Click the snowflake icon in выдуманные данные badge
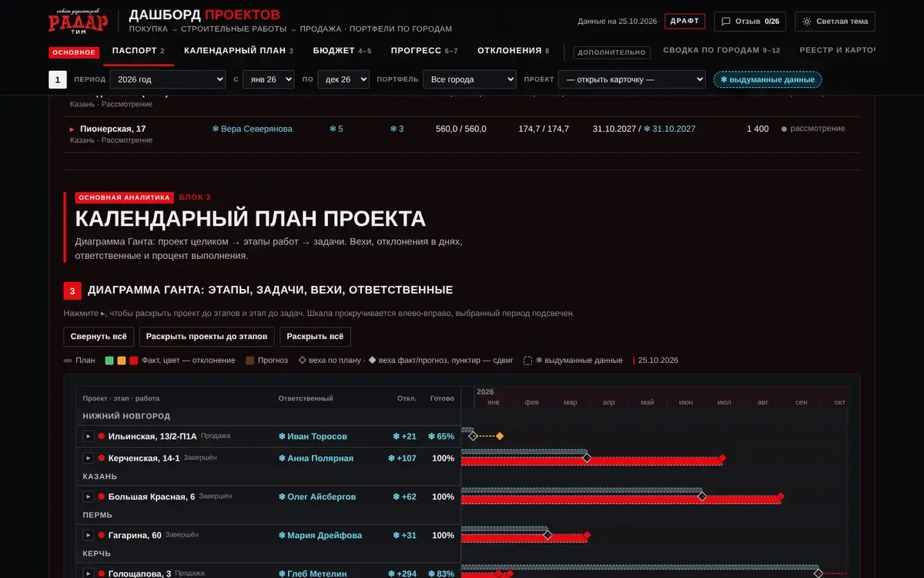The width and height of the screenshot is (924, 578). click(x=724, y=79)
